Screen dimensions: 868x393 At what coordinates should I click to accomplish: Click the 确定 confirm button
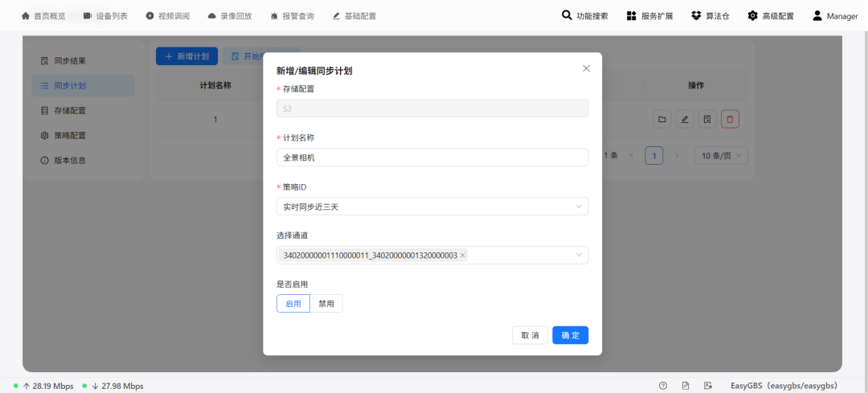click(570, 335)
